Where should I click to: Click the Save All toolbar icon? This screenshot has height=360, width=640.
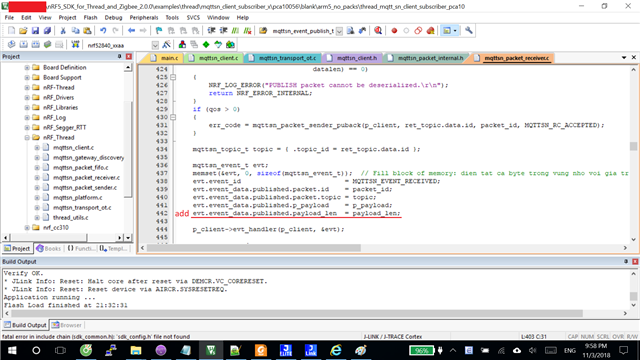pyautogui.click(x=47, y=31)
